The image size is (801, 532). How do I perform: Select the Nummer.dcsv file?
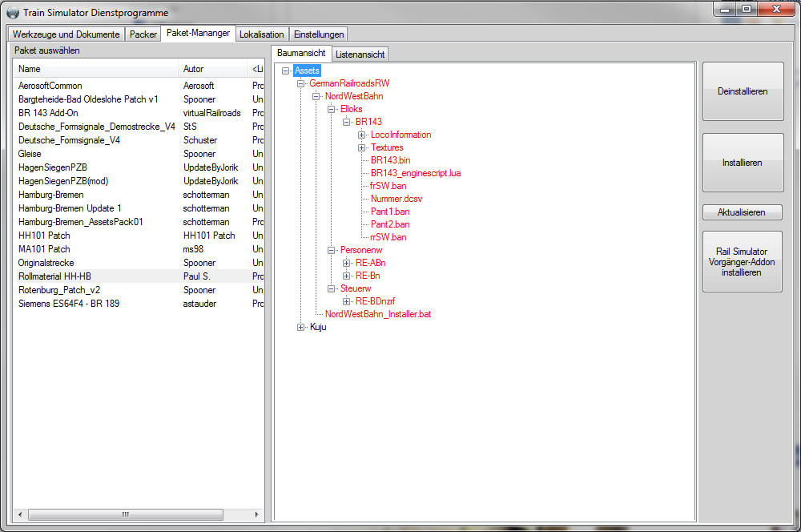coord(396,199)
